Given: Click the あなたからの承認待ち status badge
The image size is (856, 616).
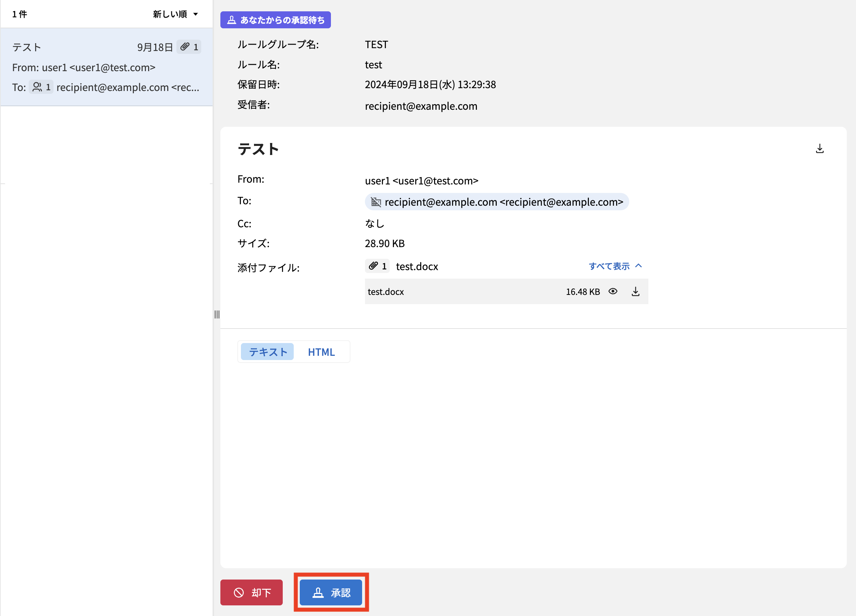Looking at the screenshot, I should [x=276, y=19].
